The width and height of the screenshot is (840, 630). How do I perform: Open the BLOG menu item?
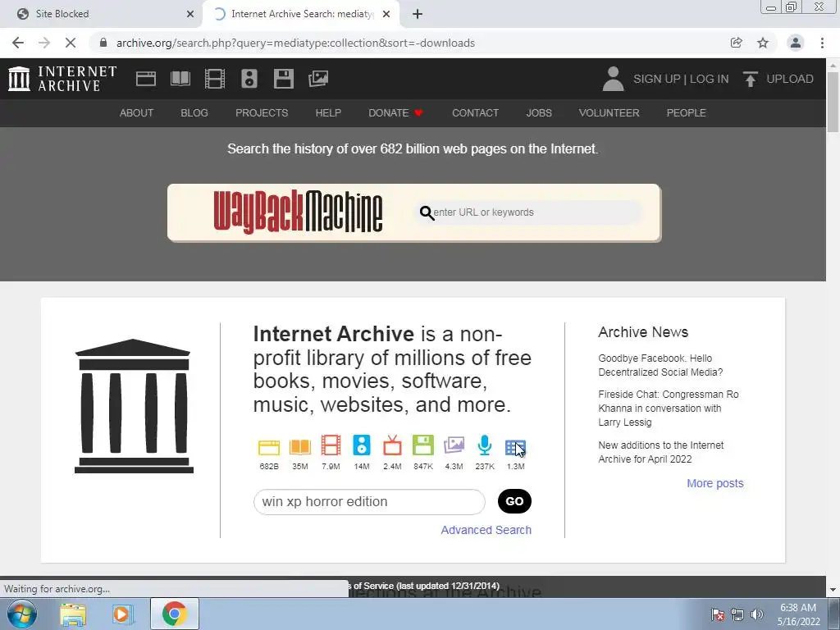(194, 113)
